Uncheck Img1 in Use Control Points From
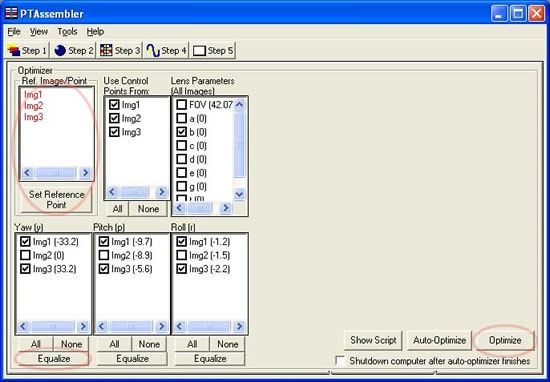 114,105
